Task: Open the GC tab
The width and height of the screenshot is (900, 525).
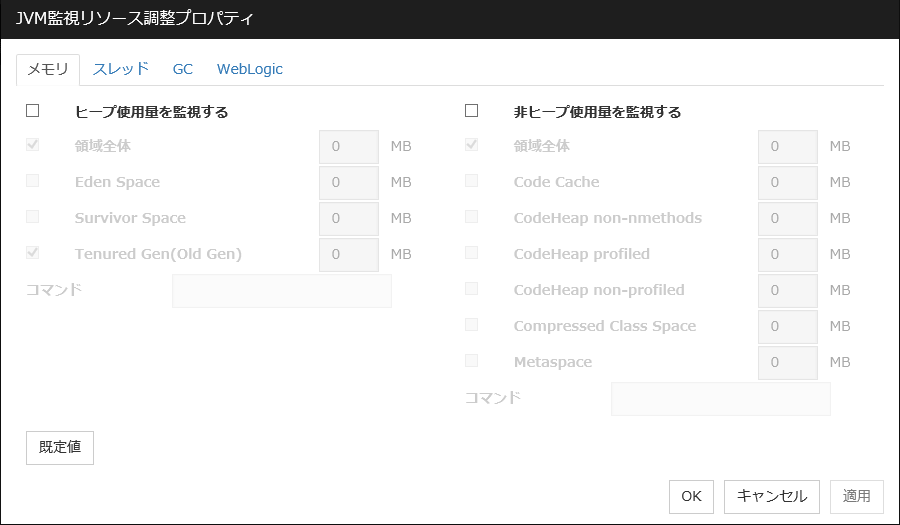Action: [182, 69]
